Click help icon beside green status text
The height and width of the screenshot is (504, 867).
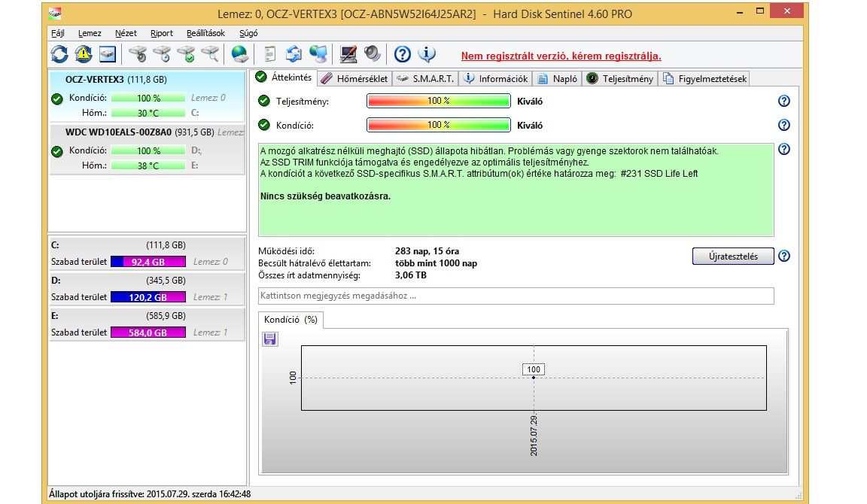coord(784,149)
